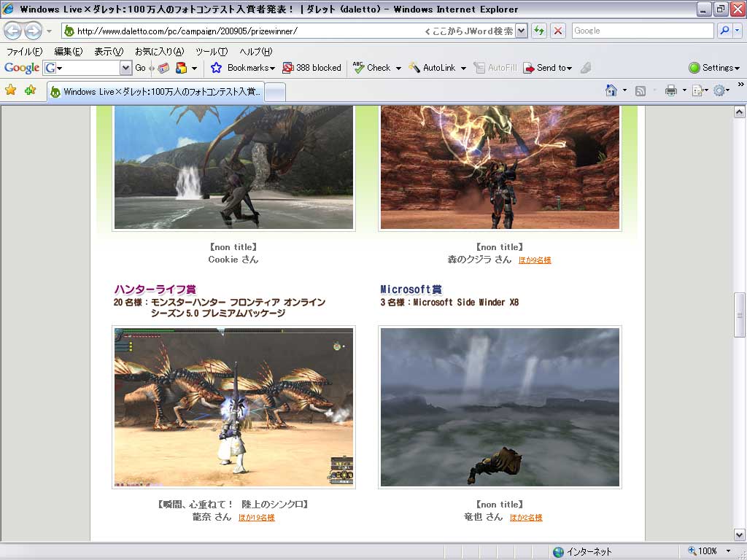747x560 pixels.
Task: Open the Bookmarks star menu
Action: [x=243, y=68]
